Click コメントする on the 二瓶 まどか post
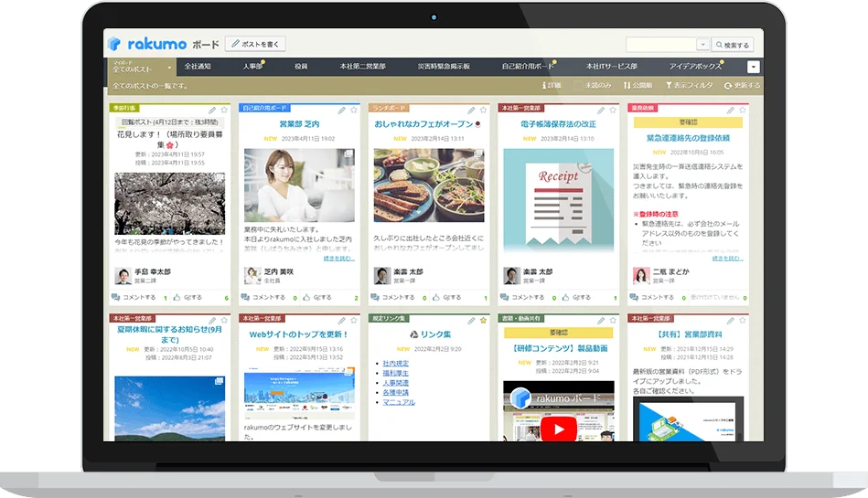Screen dimensions: 868x498 652,297
